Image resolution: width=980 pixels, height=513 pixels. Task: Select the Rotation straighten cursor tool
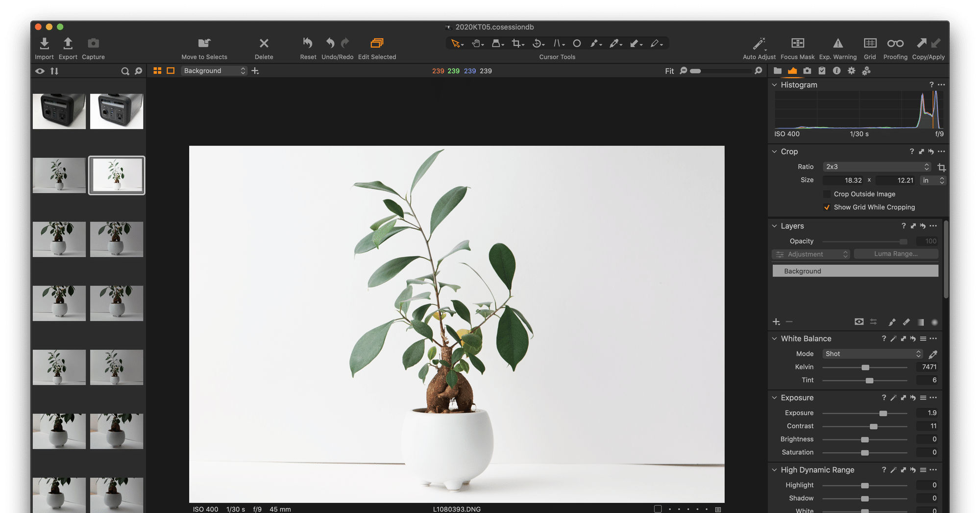tap(537, 44)
